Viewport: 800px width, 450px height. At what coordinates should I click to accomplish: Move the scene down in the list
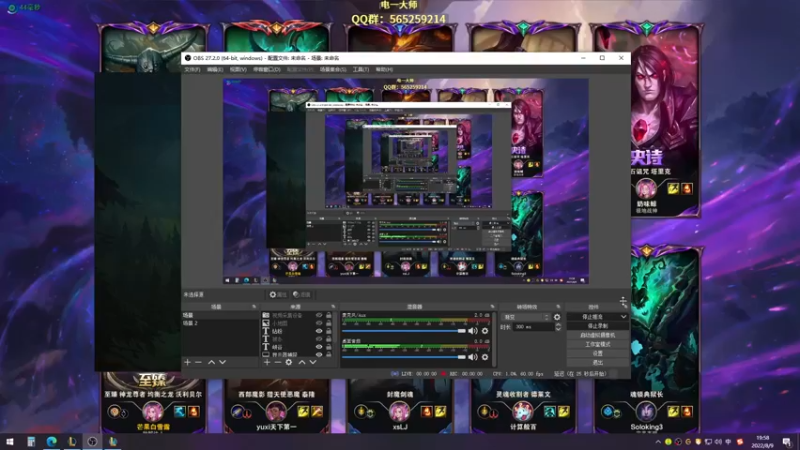pyautogui.click(x=222, y=362)
